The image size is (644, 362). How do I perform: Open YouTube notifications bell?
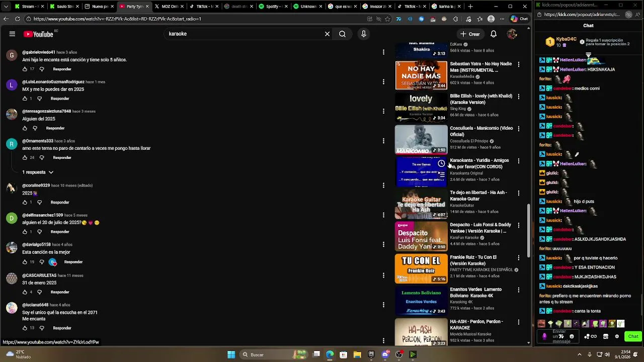[x=494, y=34]
